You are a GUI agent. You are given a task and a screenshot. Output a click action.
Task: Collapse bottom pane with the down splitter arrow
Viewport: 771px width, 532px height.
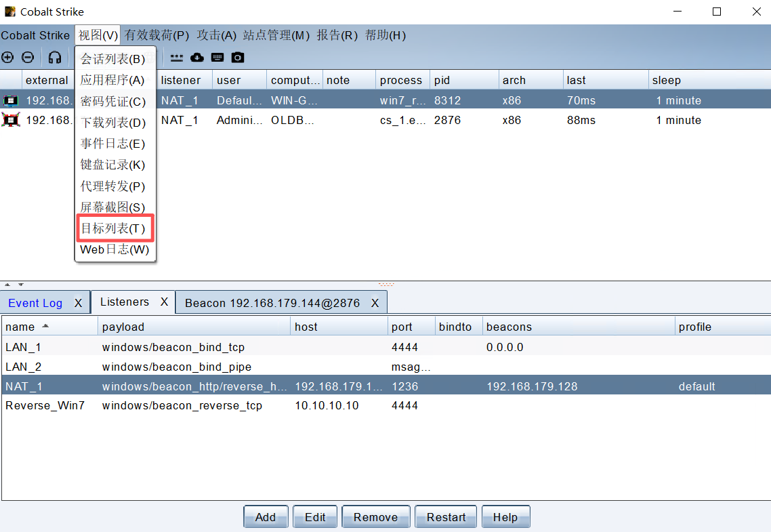tap(20, 284)
